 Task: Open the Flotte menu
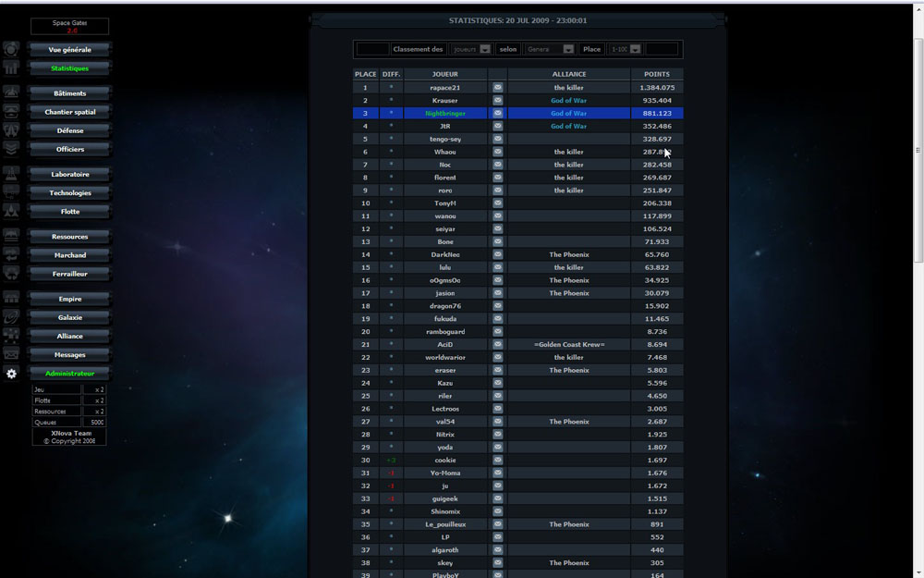(x=69, y=212)
